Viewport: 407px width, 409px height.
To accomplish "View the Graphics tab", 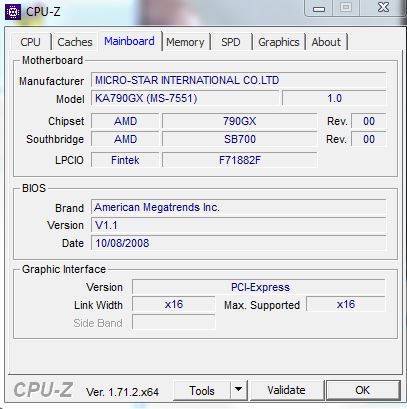I will (279, 42).
